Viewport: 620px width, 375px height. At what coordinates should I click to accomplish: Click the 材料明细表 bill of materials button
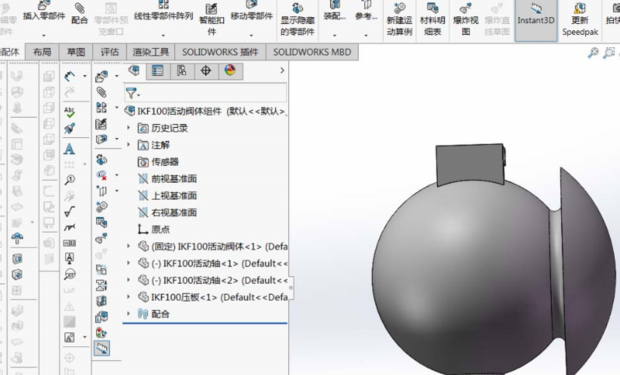[x=433, y=20]
